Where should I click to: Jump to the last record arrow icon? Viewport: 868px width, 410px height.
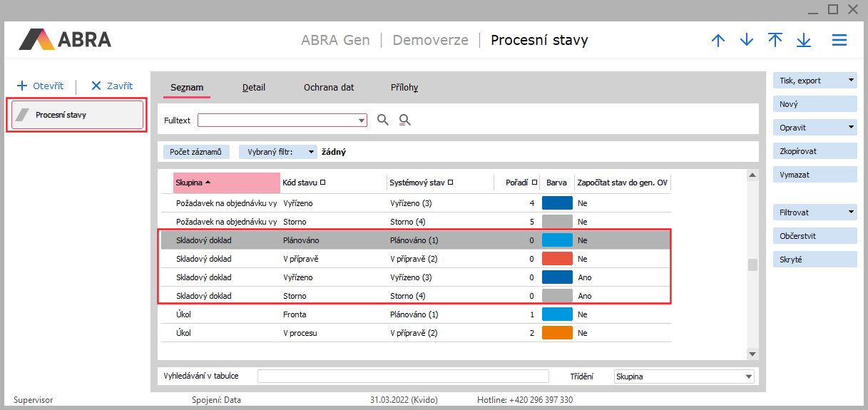(x=804, y=41)
